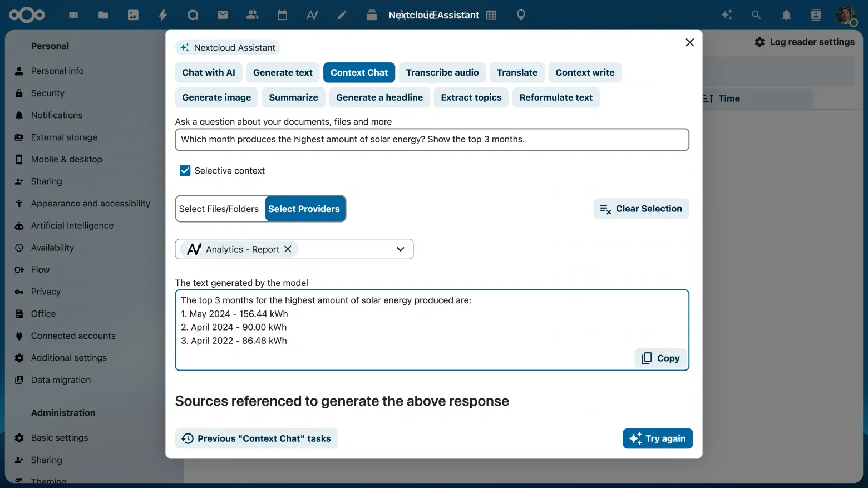Switch to Select Providers option
The image size is (868, 488).
point(304,209)
